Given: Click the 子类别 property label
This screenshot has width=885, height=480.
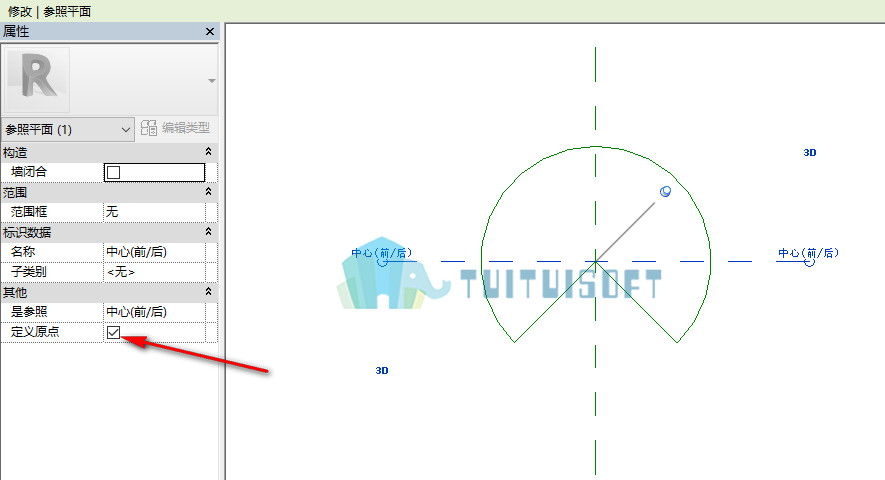Looking at the screenshot, I should click(29, 272).
